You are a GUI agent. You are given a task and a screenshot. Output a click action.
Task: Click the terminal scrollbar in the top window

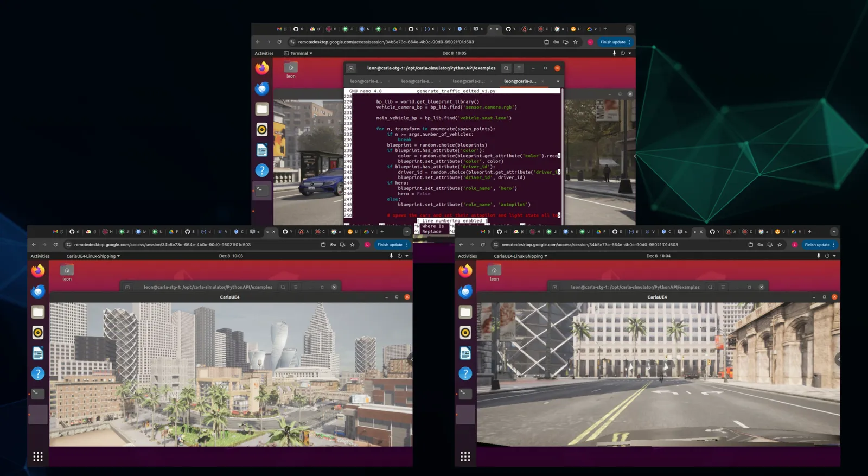563,156
